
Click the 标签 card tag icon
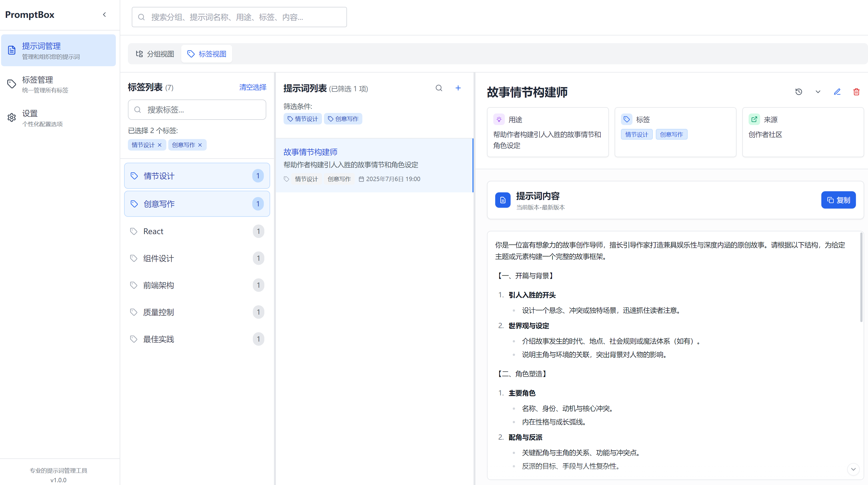(x=626, y=119)
